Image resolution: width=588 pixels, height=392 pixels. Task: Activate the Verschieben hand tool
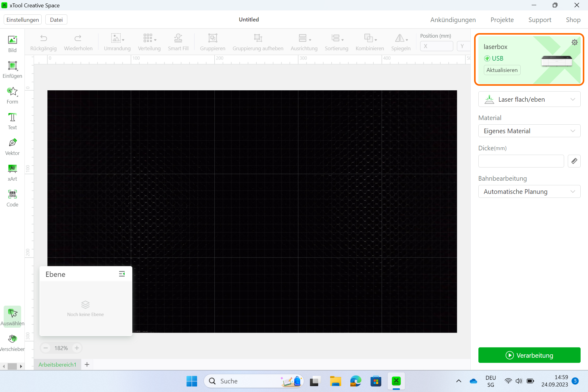pyautogui.click(x=12, y=343)
